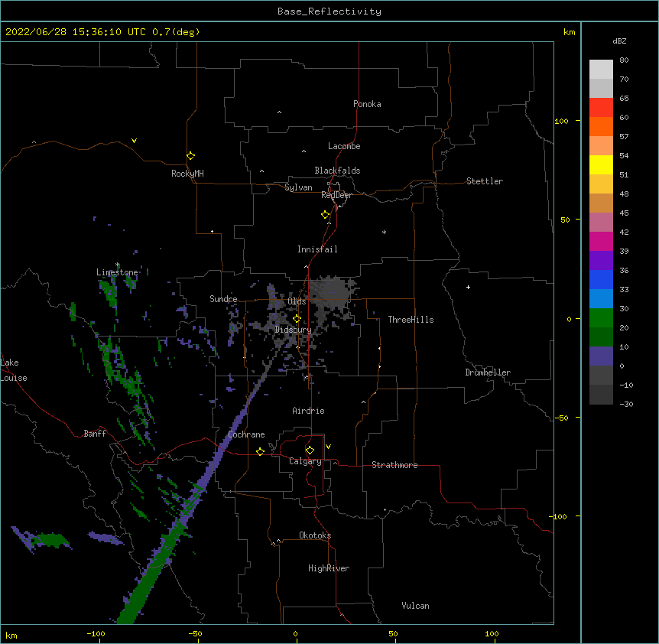Click the 65 value in dBZ legend
The image size is (659, 644).
tap(624, 98)
